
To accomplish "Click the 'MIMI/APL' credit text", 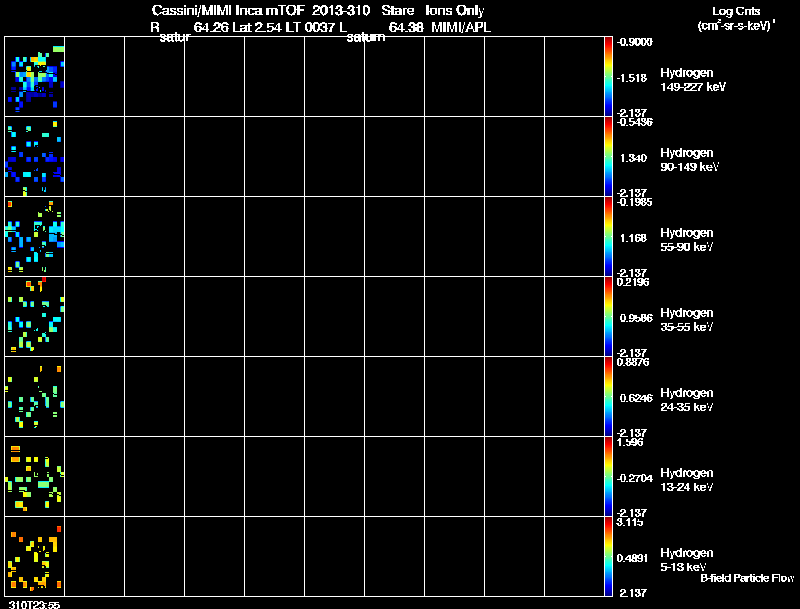I will 461,27.
